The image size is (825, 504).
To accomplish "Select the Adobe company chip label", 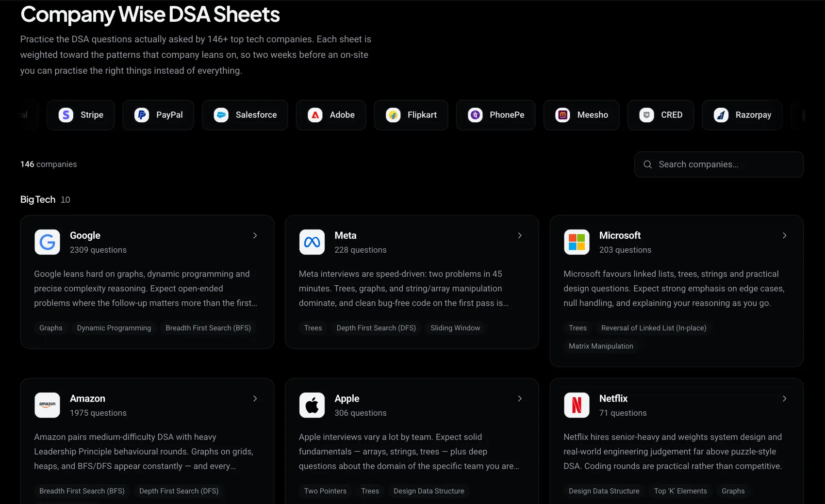I will (x=342, y=115).
